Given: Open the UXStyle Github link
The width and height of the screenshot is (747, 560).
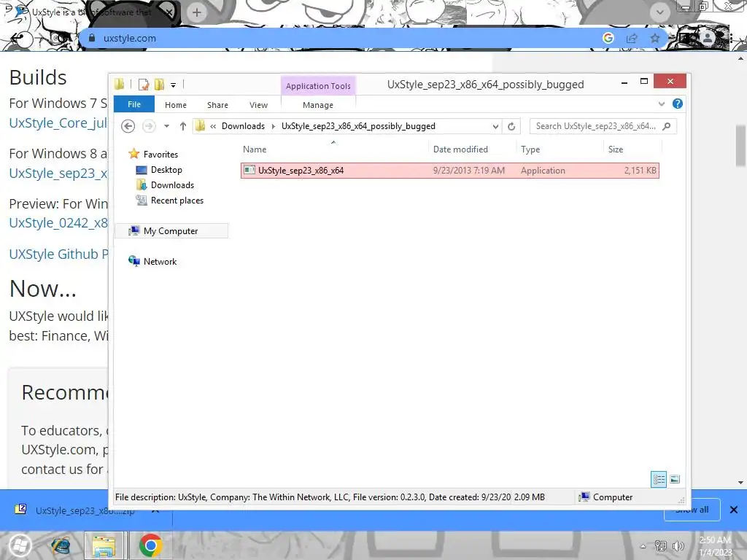Looking at the screenshot, I should pos(58,254).
